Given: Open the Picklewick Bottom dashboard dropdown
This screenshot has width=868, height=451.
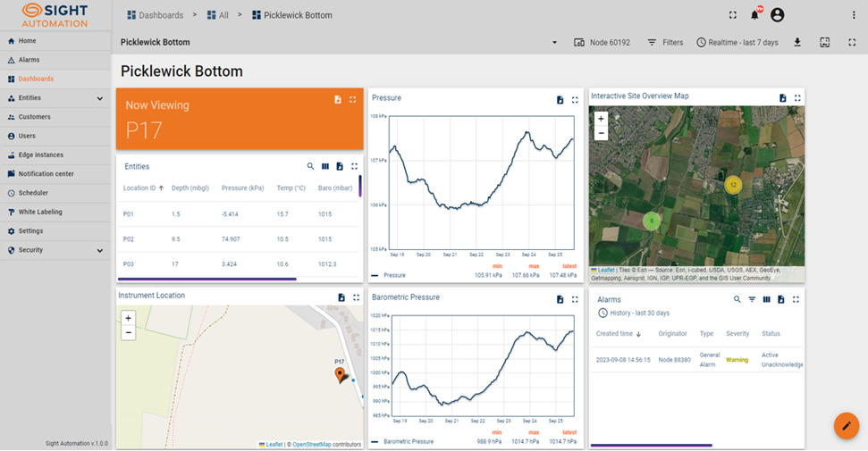Looking at the screenshot, I should (x=554, y=43).
